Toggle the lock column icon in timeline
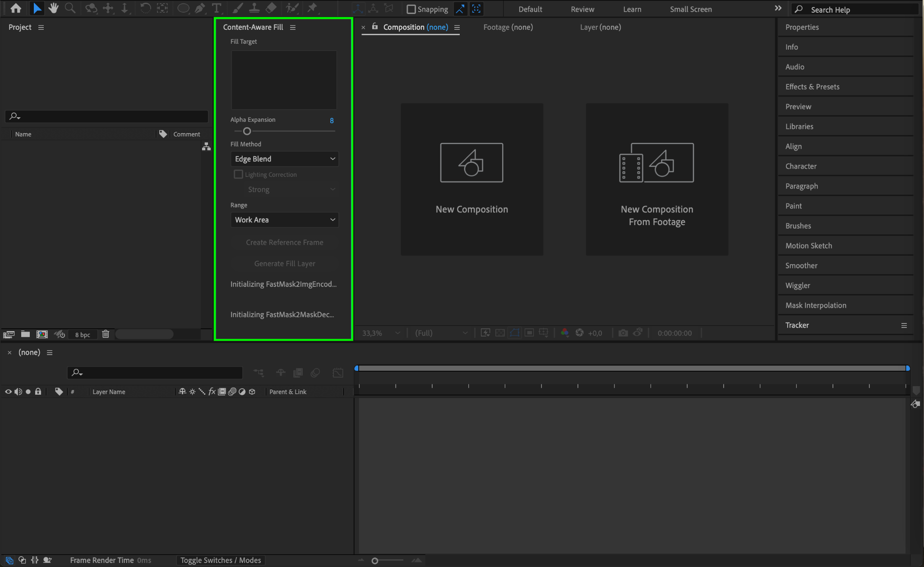The image size is (924, 567). point(38,392)
